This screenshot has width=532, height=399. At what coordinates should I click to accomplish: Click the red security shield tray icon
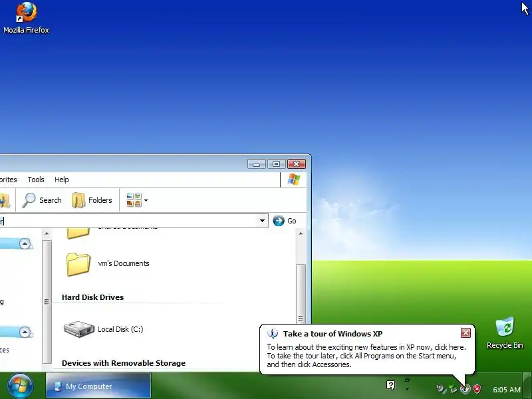477,389
